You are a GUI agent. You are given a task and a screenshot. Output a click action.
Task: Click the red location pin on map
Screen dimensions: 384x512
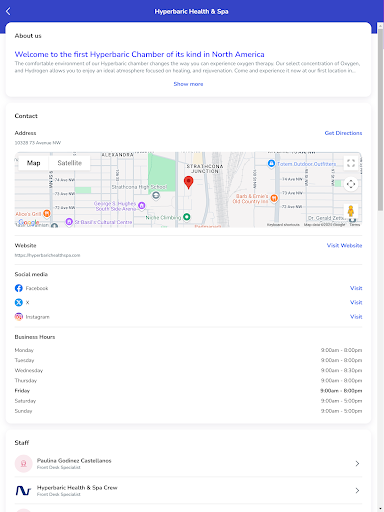coord(188,183)
